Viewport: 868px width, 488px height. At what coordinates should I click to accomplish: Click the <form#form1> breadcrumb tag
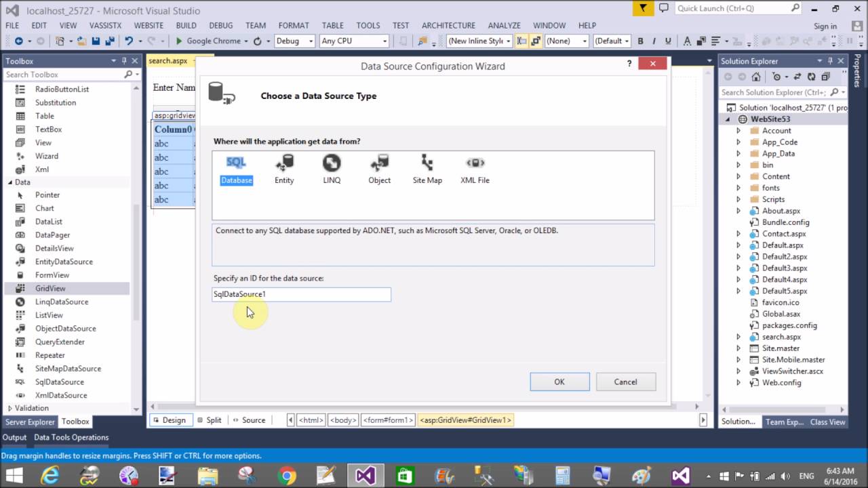(388, 420)
